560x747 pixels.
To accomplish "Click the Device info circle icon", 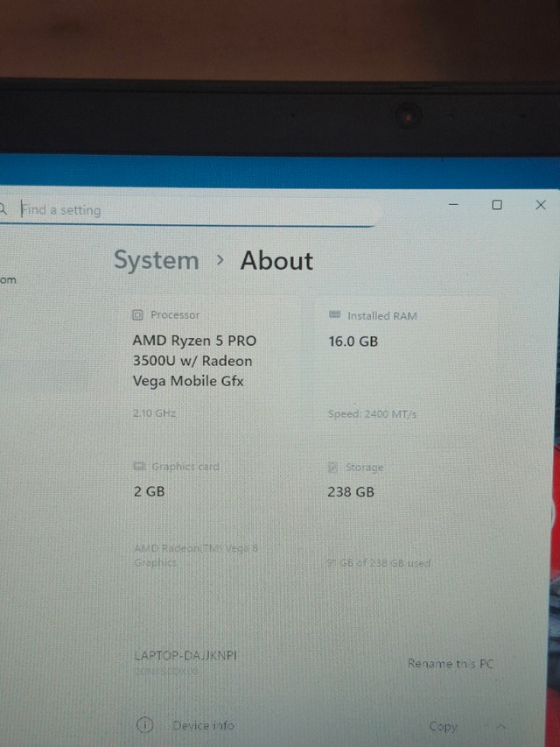I will (x=144, y=725).
